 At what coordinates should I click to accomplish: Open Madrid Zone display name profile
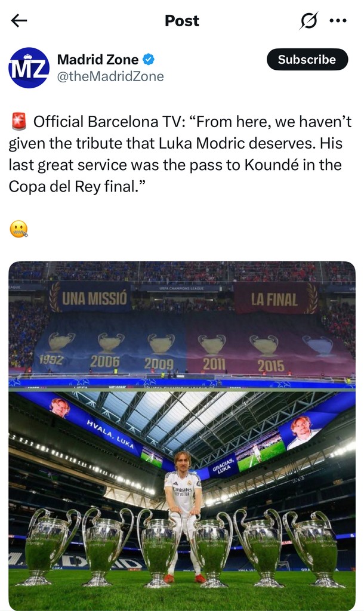(x=98, y=60)
